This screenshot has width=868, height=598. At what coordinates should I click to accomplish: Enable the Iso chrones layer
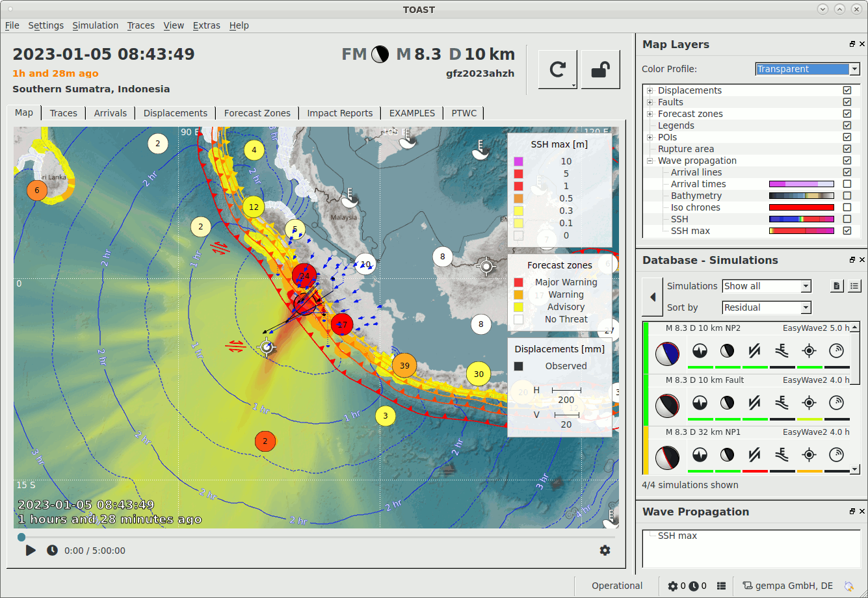point(847,207)
